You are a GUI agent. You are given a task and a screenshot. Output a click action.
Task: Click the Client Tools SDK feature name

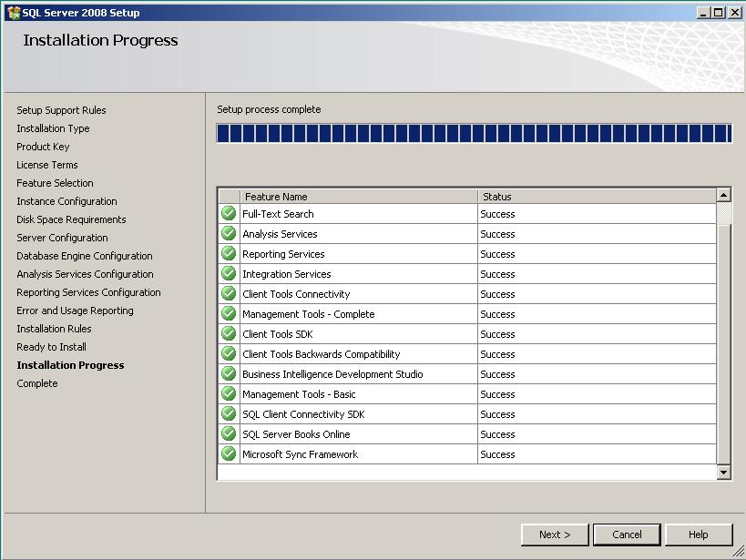pos(278,334)
